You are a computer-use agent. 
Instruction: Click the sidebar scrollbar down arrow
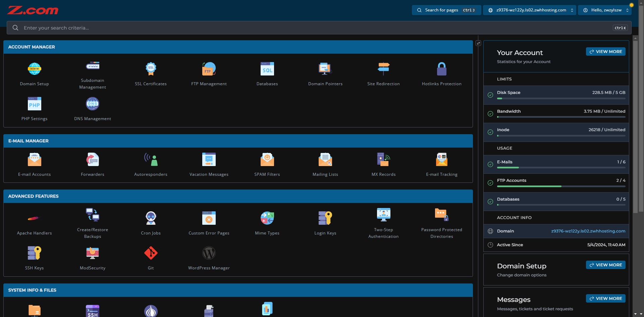click(x=635, y=314)
